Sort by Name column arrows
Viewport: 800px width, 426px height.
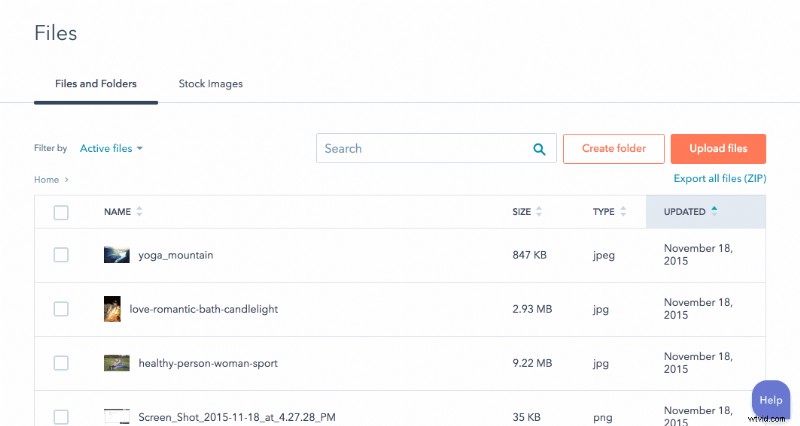(139, 212)
